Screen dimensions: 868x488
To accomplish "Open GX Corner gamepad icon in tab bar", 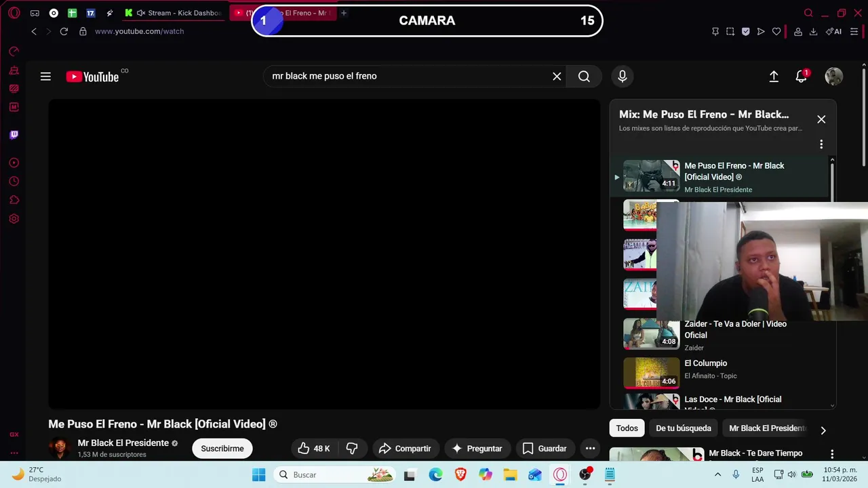I will click(35, 13).
